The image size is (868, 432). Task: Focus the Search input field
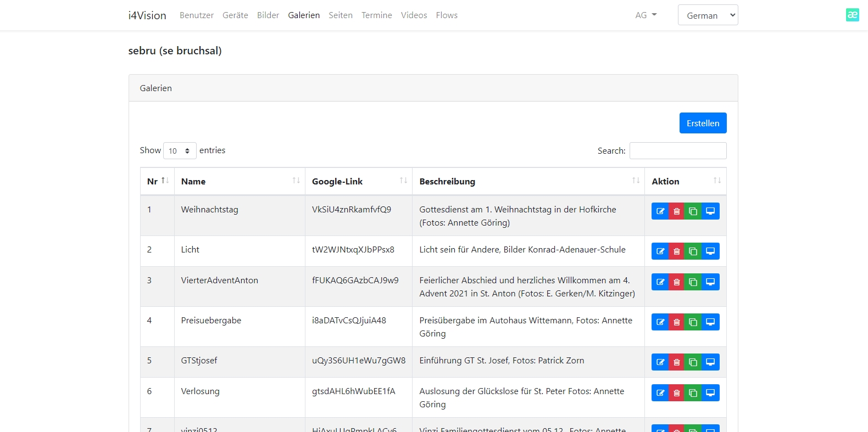coord(678,150)
